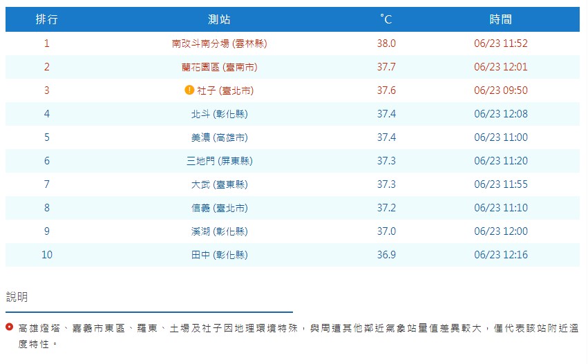Viewport: 588px width, 364px height.
Task: Click temperature value 37.2
Action: [386, 208]
